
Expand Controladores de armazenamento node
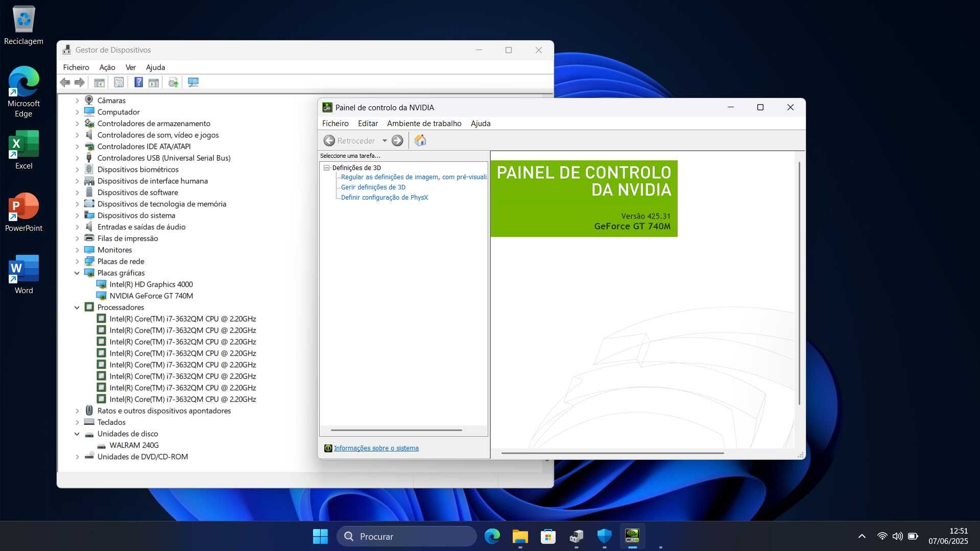pyautogui.click(x=77, y=124)
